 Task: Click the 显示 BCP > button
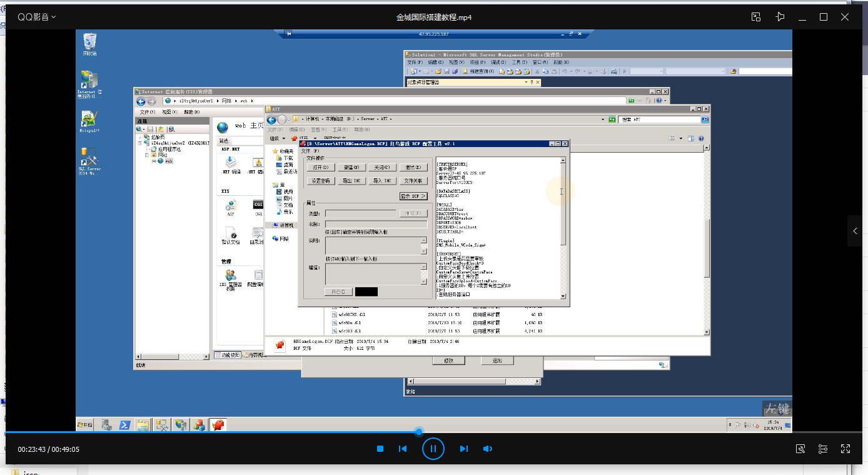tap(413, 196)
